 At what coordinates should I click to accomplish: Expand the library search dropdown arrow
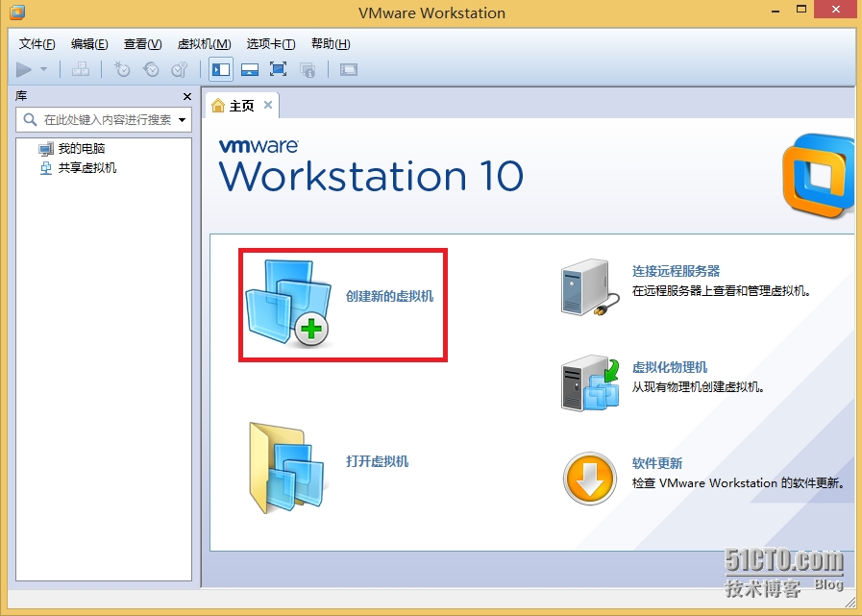pyautogui.click(x=182, y=120)
